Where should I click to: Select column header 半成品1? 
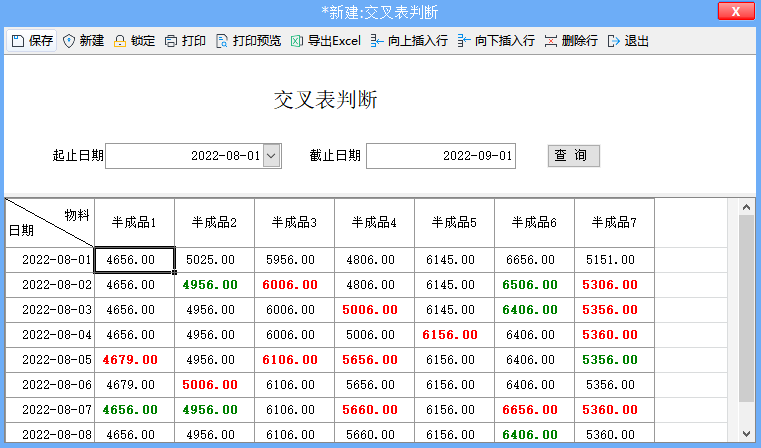click(x=134, y=223)
